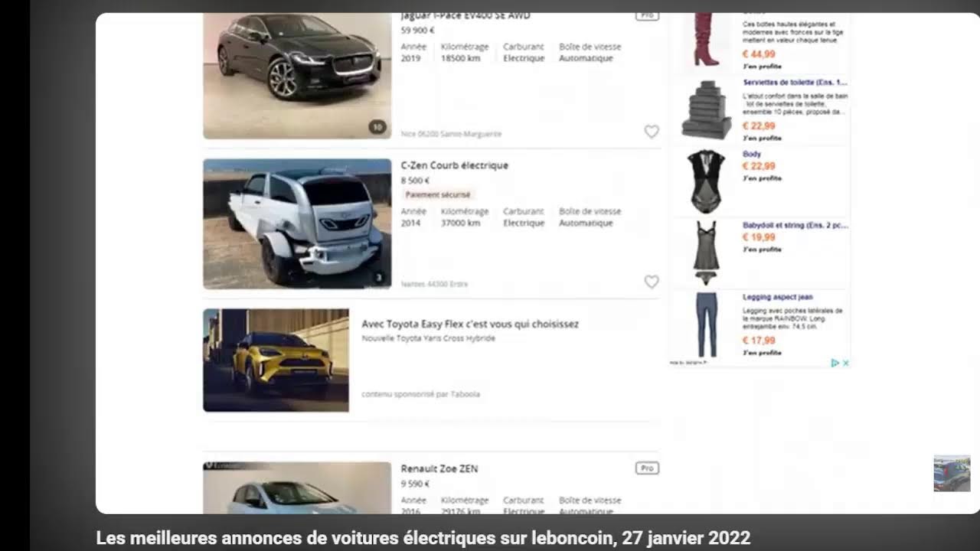Close the side ad with the X icon
980x551 pixels.
point(846,363)
